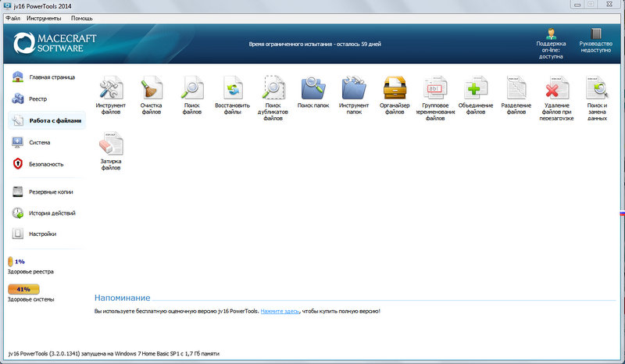Image resolution: width=625 pixels, height=364 pixels.
Task: Select Работа с файлами section
Action: click(x=47, y=120)
